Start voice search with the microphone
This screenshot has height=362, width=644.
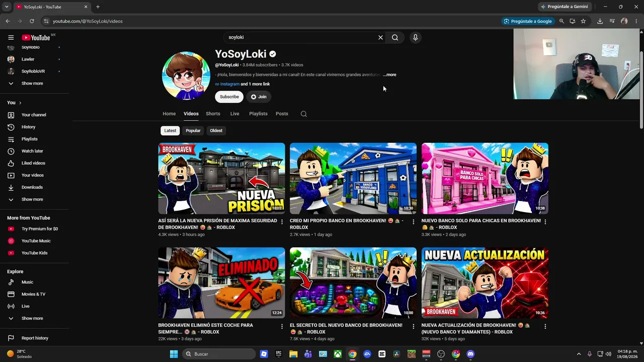coord(415,37)
